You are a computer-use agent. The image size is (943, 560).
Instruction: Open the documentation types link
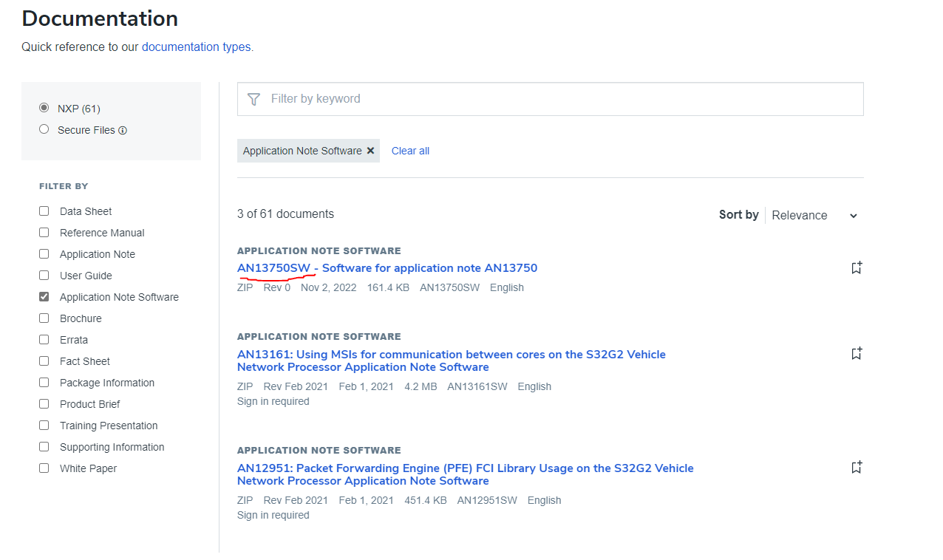196,47
